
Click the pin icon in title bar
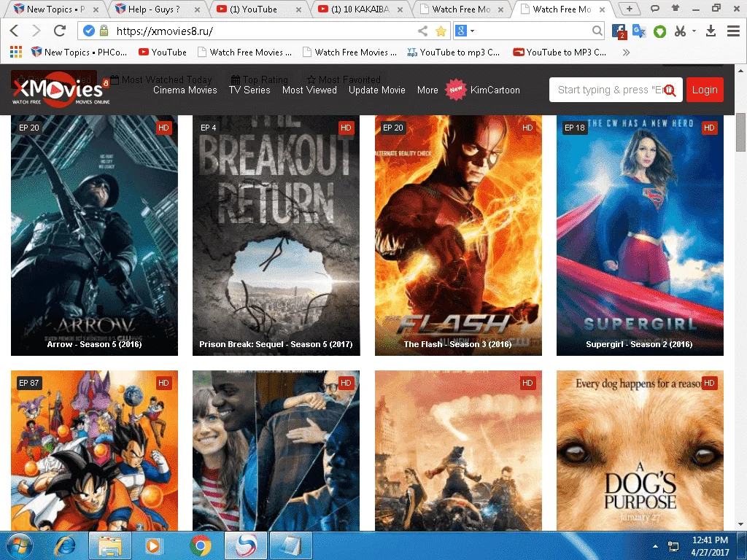tap(675, 8)
